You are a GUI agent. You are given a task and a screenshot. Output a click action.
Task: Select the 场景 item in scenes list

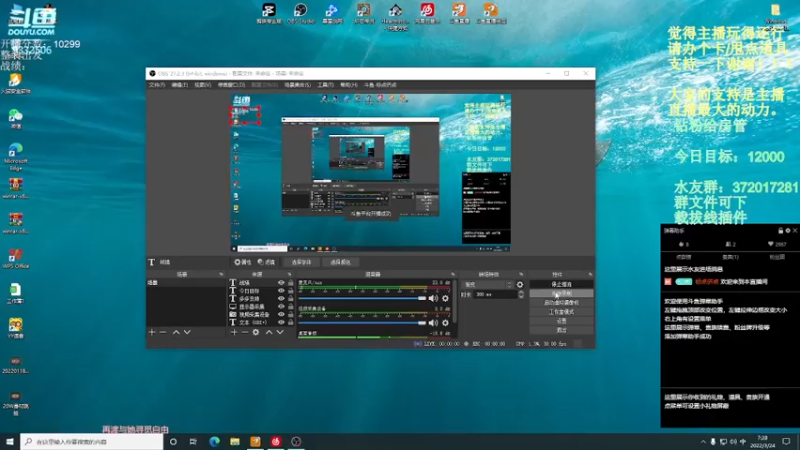(x=186, y=283)
